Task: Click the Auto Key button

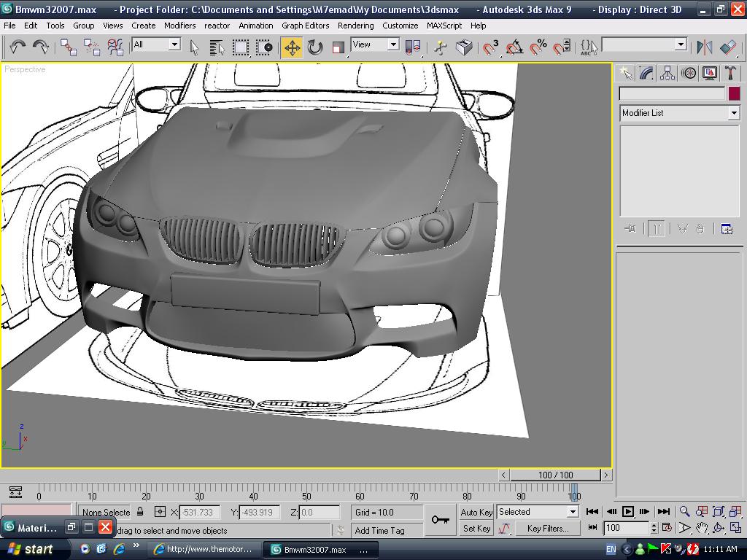Action: click(476, 513)
